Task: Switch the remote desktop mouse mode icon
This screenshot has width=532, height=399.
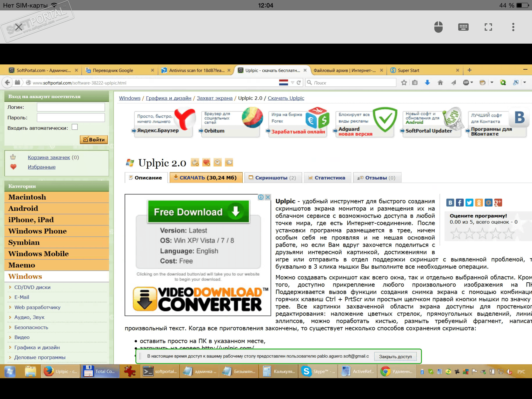Action: tap(438, 27)
